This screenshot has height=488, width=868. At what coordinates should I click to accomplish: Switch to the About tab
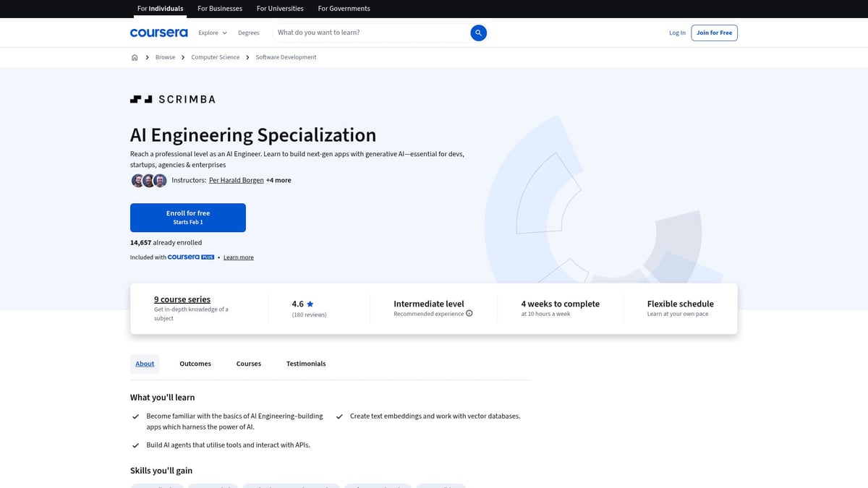coord(145,364)
